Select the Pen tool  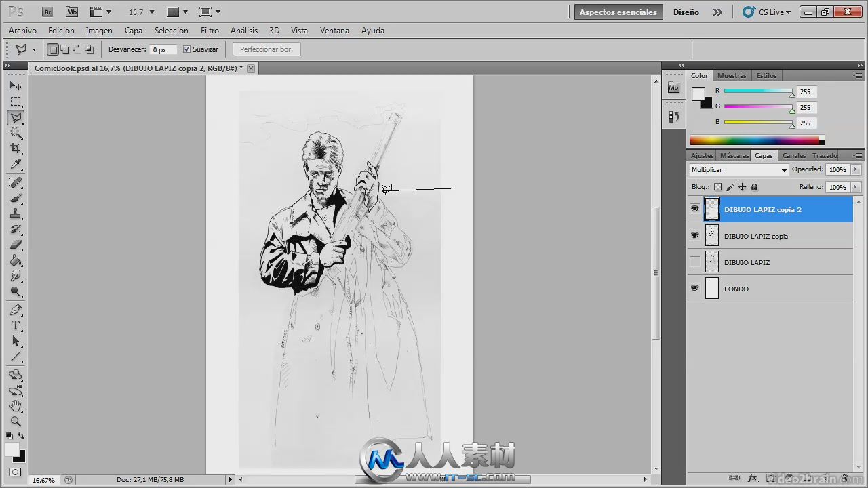pyautogui.click(x=16, y=310)
